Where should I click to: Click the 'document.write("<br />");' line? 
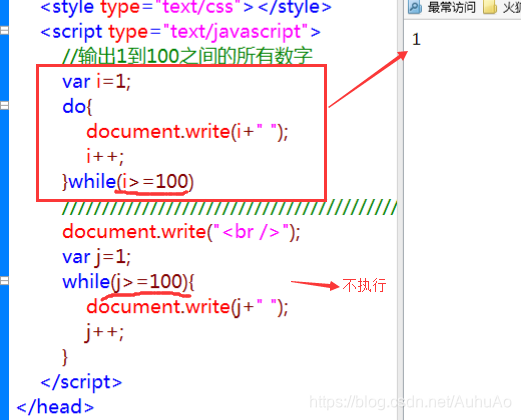181,231
